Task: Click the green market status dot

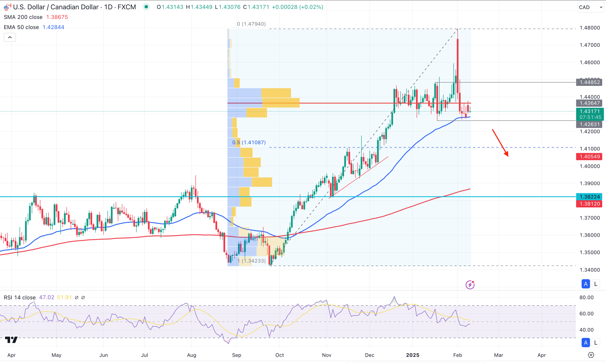Action: click(x=146, y=7)
